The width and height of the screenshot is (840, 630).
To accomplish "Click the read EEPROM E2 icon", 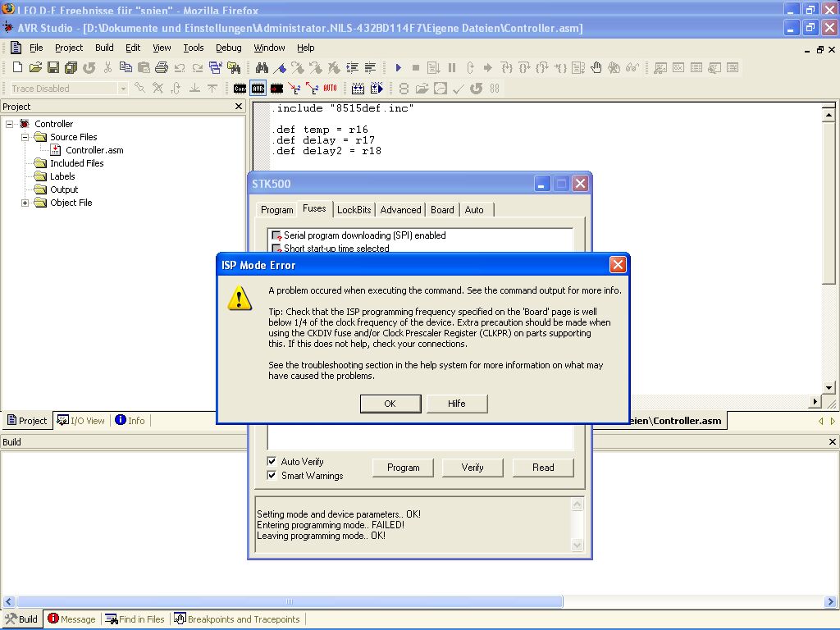I will (312, 89).
